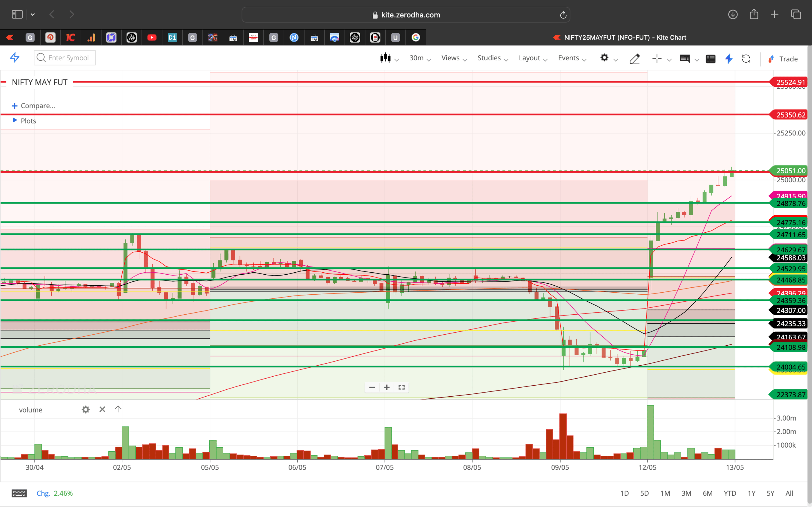Toggle fullscreen chart view
Viewport: 812px width, 507px height.
coord(401,387)
